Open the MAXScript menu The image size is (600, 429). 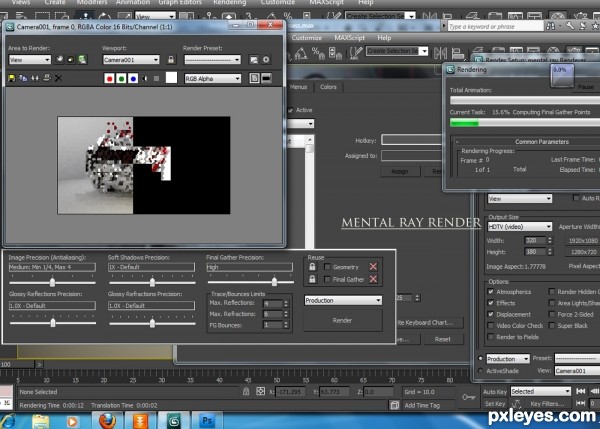(x=349, y=38)
